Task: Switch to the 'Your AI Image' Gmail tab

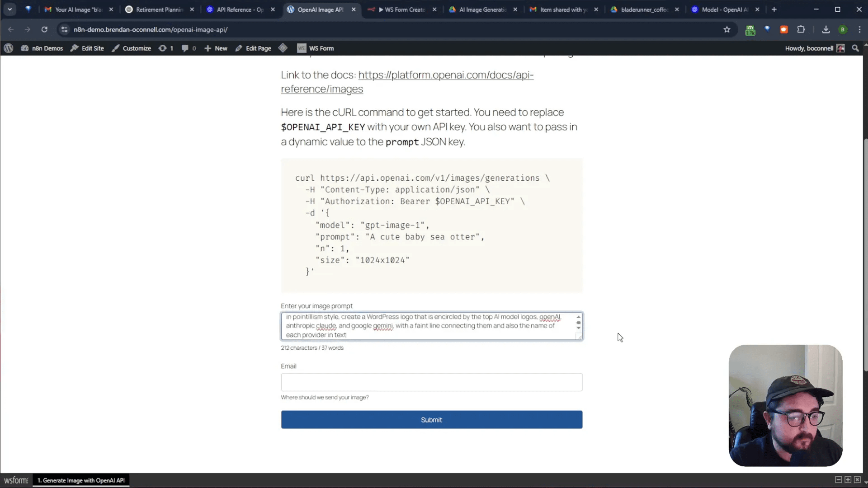Action: pos(79,9)
